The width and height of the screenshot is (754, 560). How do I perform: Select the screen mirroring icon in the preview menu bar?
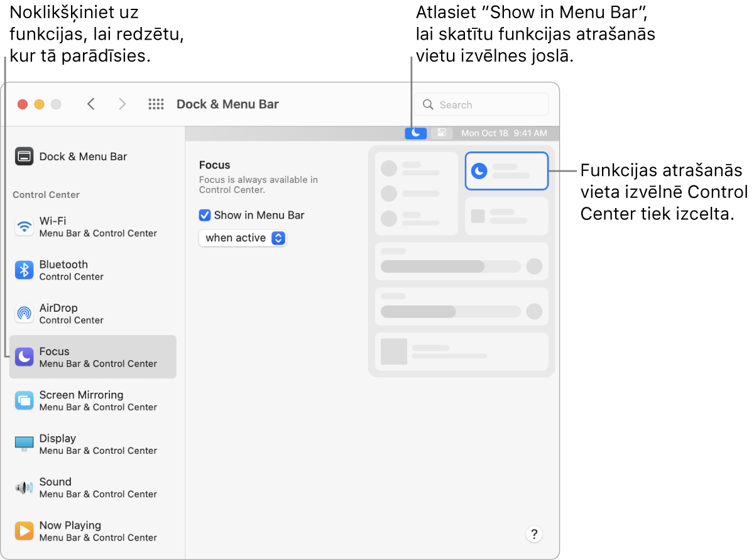(x=442, y=133)
